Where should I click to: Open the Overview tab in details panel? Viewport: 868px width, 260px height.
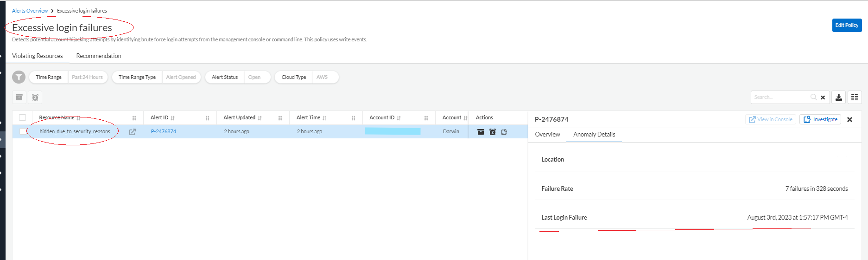coord(547,134)
